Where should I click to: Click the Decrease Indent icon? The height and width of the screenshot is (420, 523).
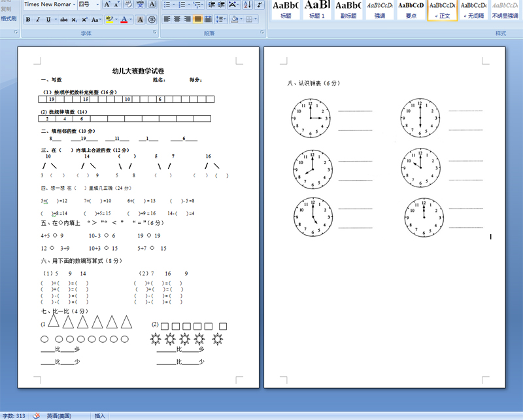[x=211, y=5]
